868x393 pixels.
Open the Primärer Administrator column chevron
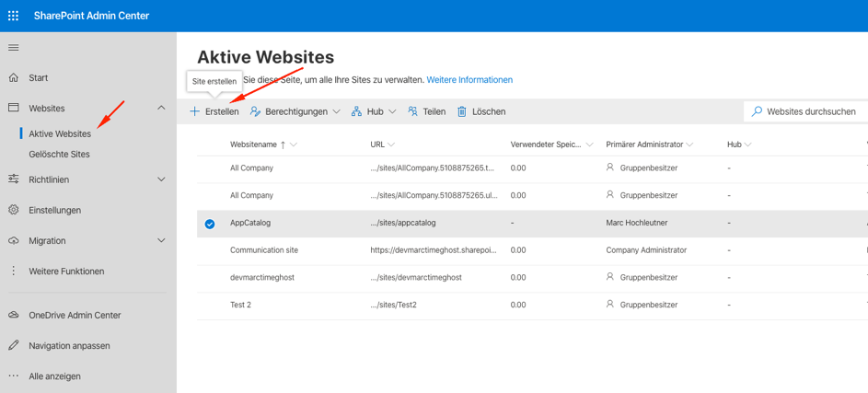689,144
